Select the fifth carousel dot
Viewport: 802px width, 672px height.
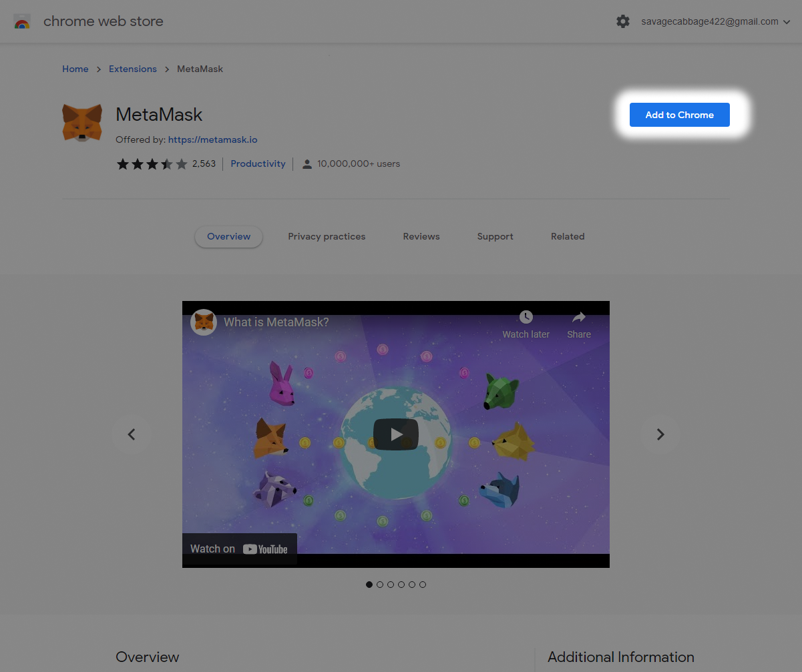[x=412, y=585]
